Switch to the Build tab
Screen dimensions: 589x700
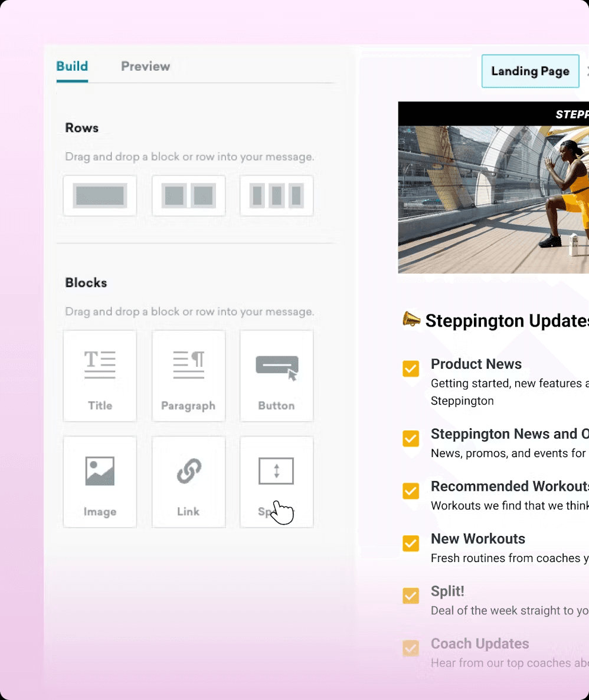tap(72, 66)
